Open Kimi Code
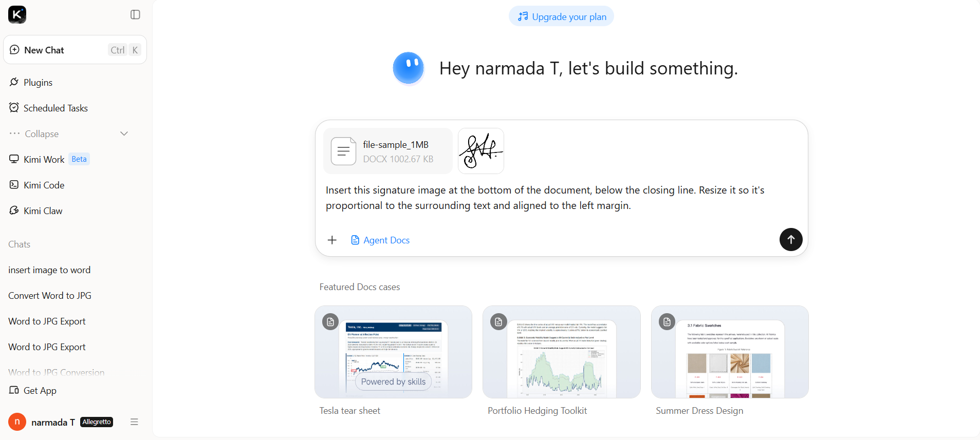Viewport: 980px width, 440px height. [44, 185]
